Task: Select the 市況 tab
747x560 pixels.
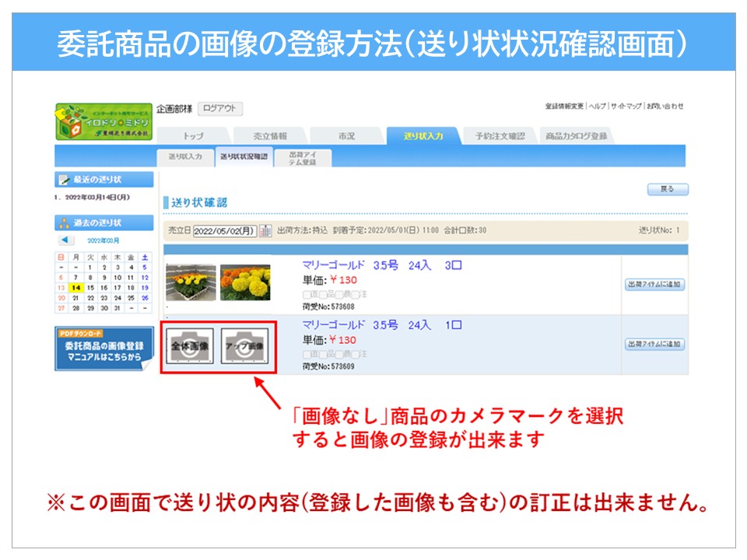Action: [x=346, y=136]
